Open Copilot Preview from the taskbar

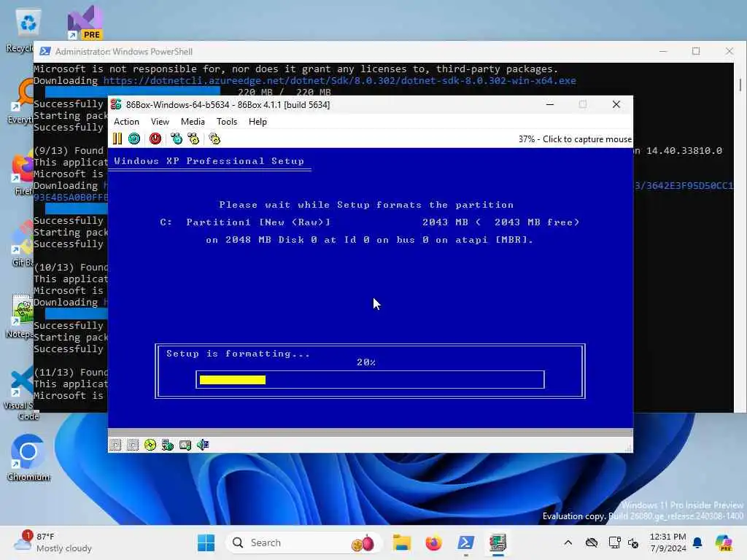pos(724,542)
